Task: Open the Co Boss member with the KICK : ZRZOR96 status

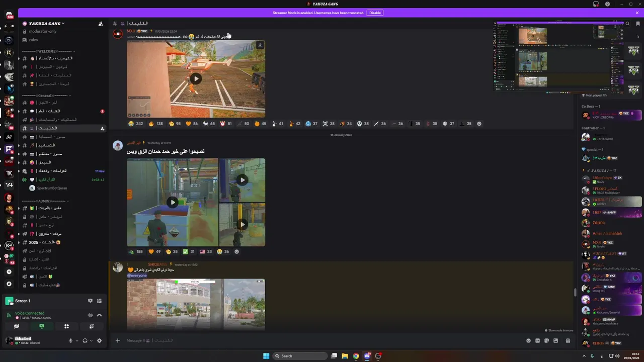Action: pos(611,115)
